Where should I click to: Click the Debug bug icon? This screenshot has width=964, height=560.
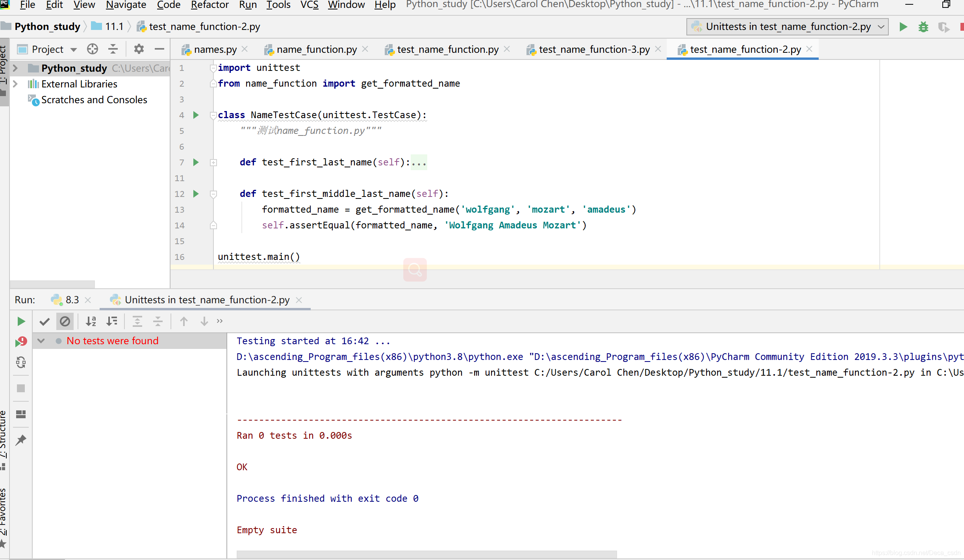coord(923,27)
